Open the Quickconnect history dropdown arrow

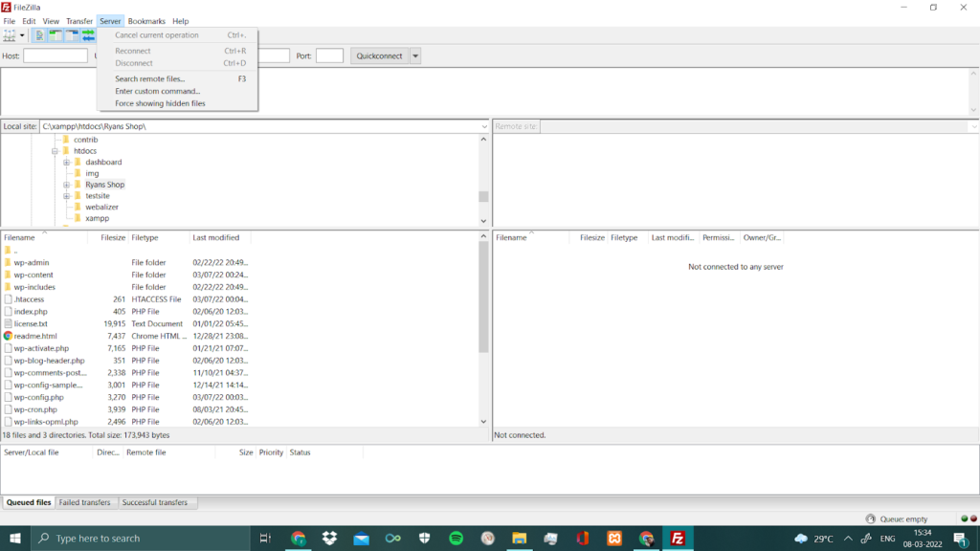(x=415, y=55)
